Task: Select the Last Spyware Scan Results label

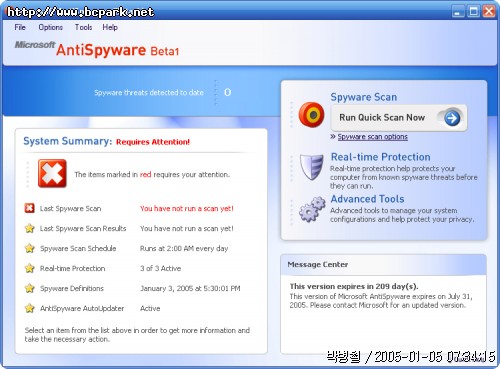Action: (83, 229)
